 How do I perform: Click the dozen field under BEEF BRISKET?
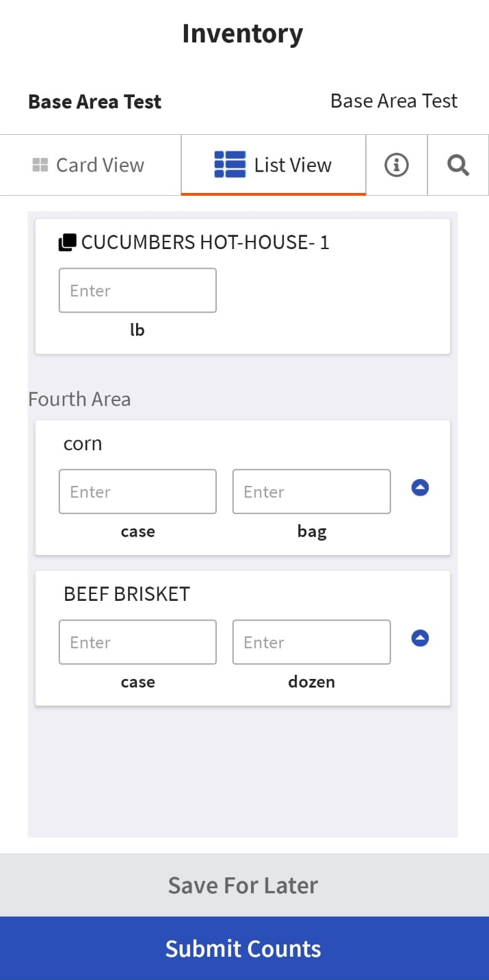311,642
